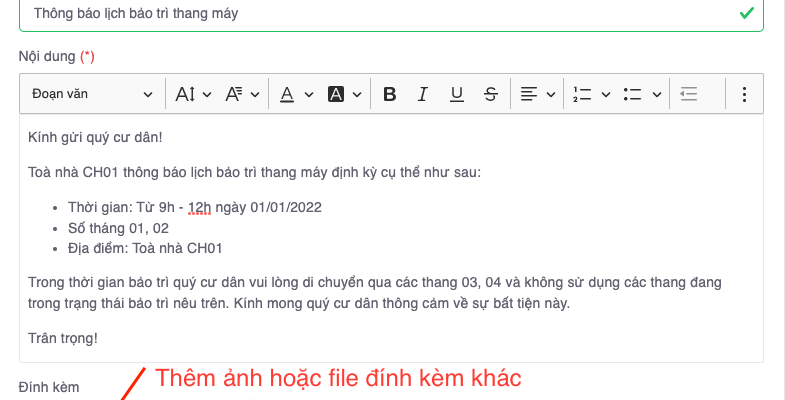Expand the numbered list style arrow

(606, 94)
